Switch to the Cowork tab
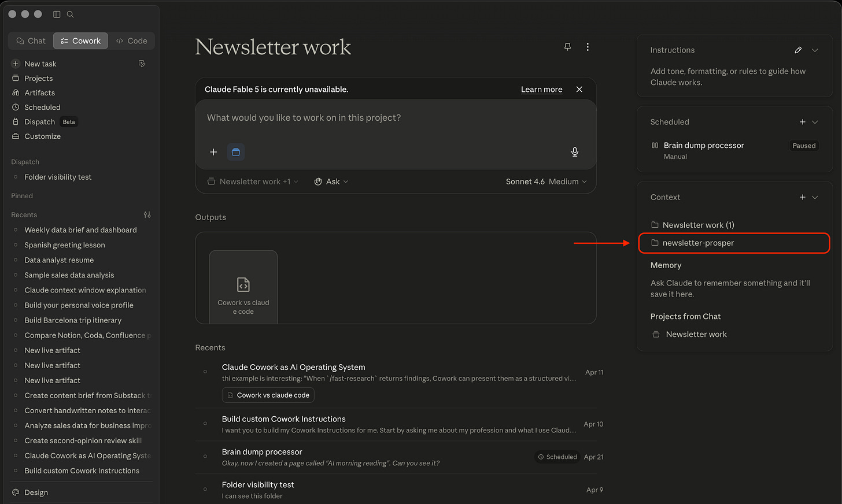This screenshot has width=842, height=504. point(80,40)
